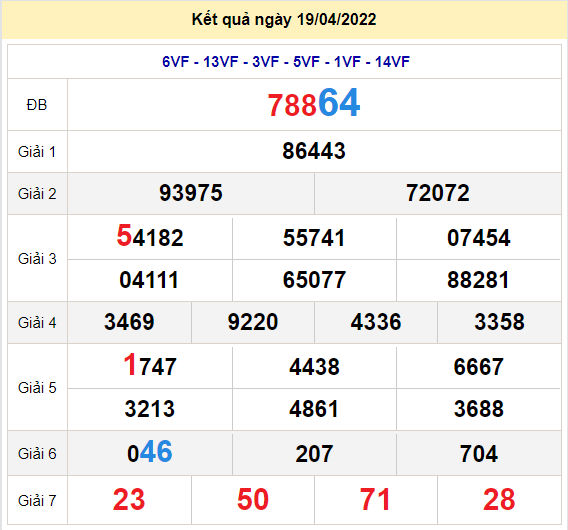Select fifth prize number 1747

pyautogui.click(x=150, y=365)
